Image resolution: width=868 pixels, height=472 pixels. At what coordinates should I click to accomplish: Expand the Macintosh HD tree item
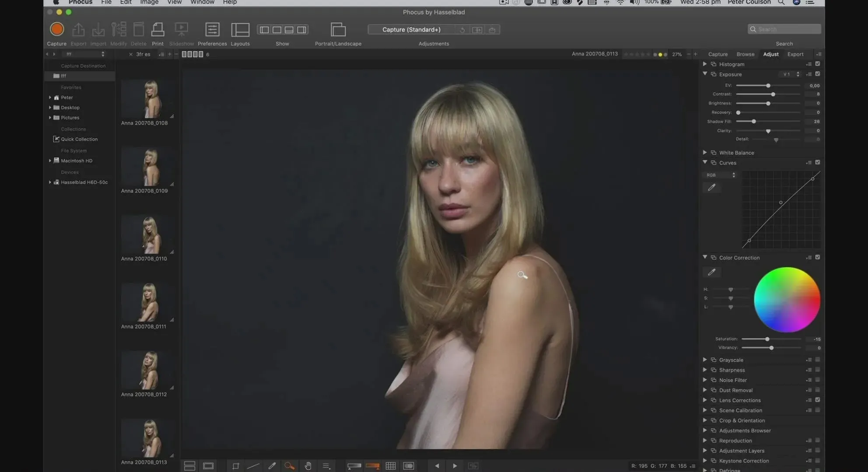pyautogui.click(x=50, y=161)
